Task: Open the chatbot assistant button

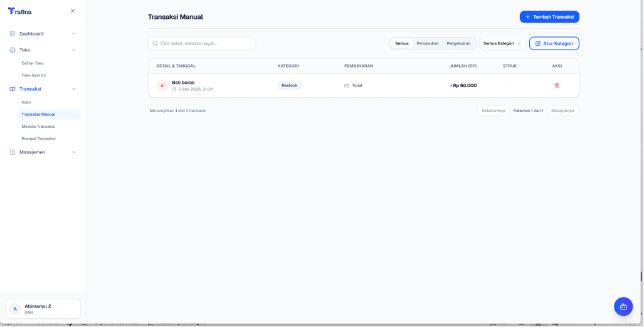Action: click(x=623, y=306)
